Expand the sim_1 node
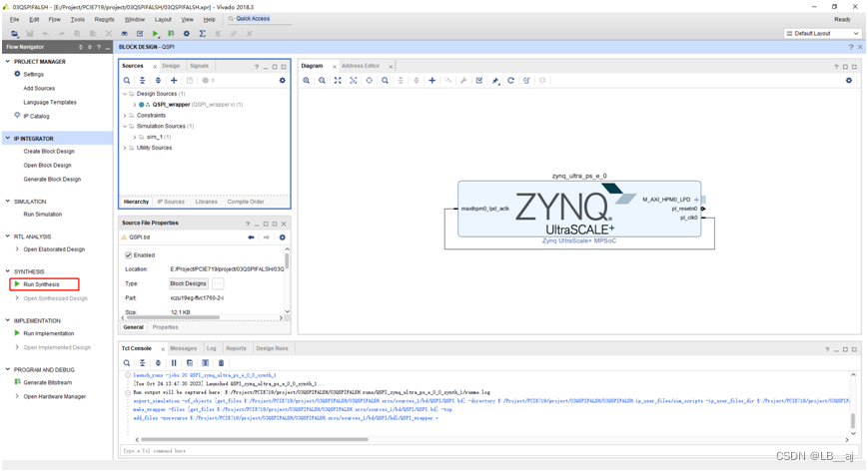 coord(135,138)
